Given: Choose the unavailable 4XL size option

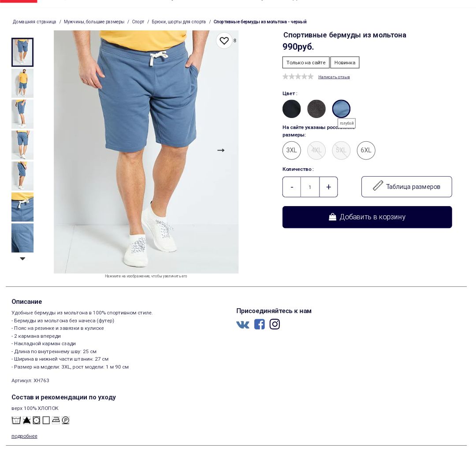Looking at the screenshot, I should (316, 151).
